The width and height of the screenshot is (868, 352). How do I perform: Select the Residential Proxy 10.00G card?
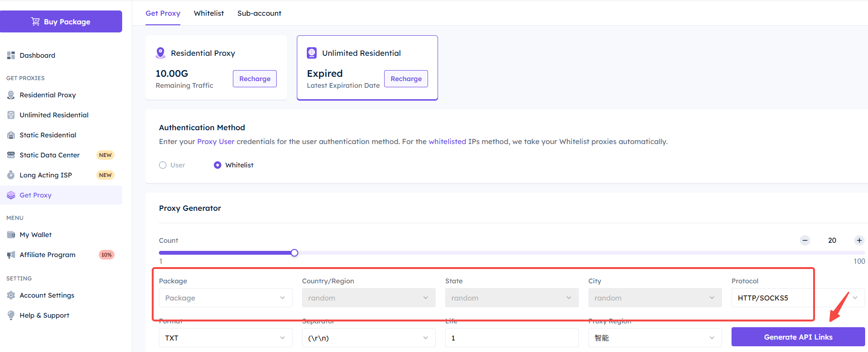point(216,68)
